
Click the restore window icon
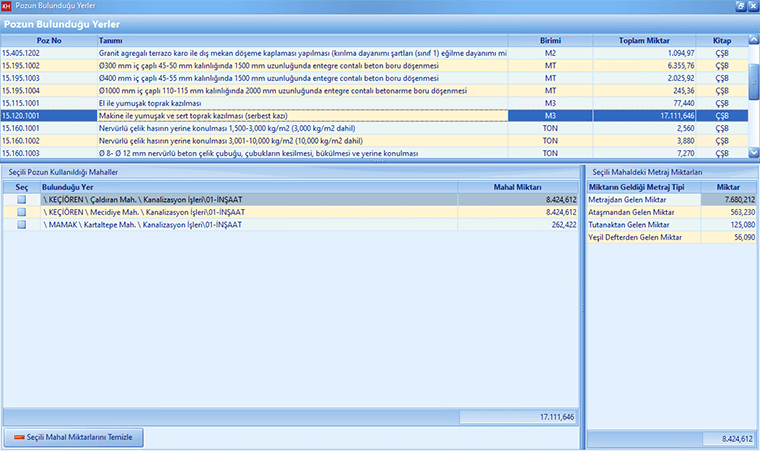pyautogui.click(x=739, y=6)
